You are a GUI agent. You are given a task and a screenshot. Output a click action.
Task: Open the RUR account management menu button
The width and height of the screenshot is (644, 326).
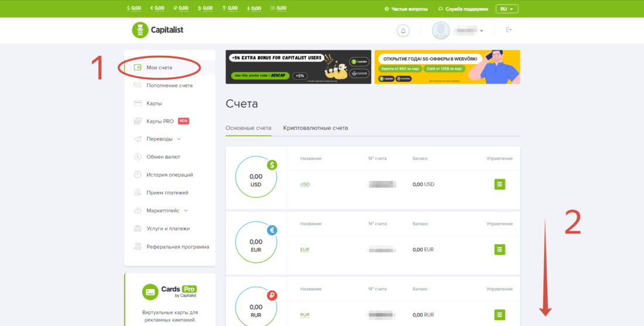(499, 315)
